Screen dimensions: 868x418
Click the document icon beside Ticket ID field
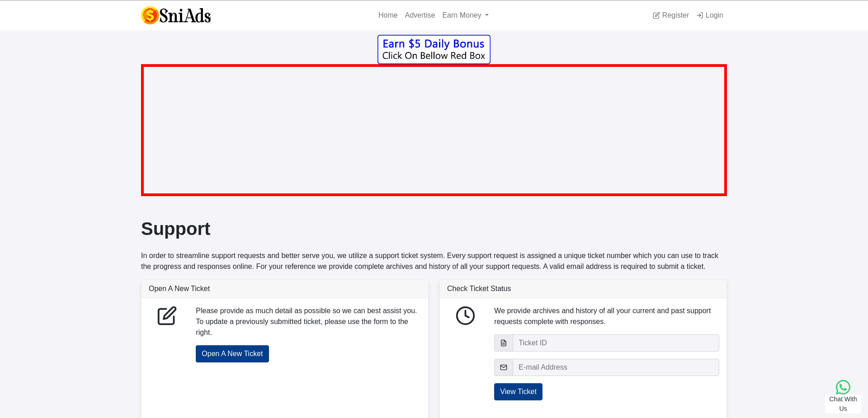[x=503, y=343]
